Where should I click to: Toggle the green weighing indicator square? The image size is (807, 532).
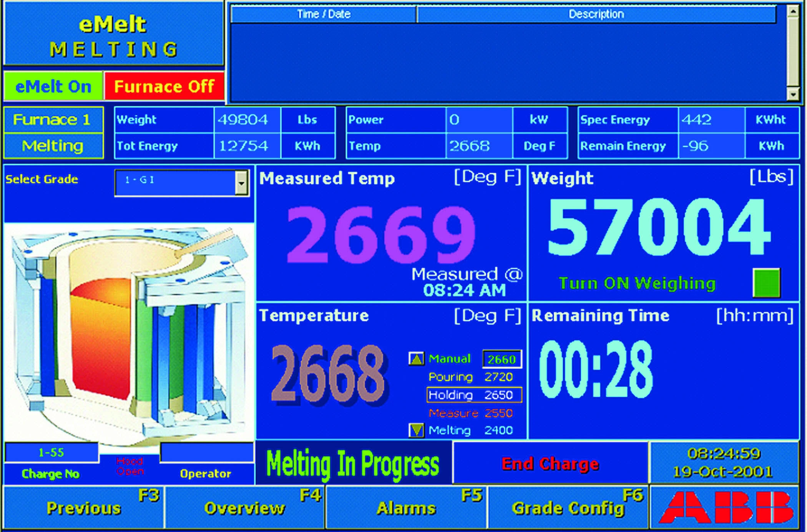(766, 283)
